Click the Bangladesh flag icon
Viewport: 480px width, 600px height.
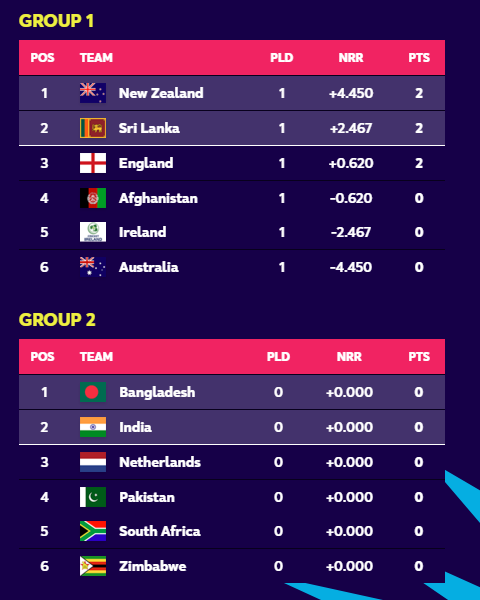click(93, 392)
